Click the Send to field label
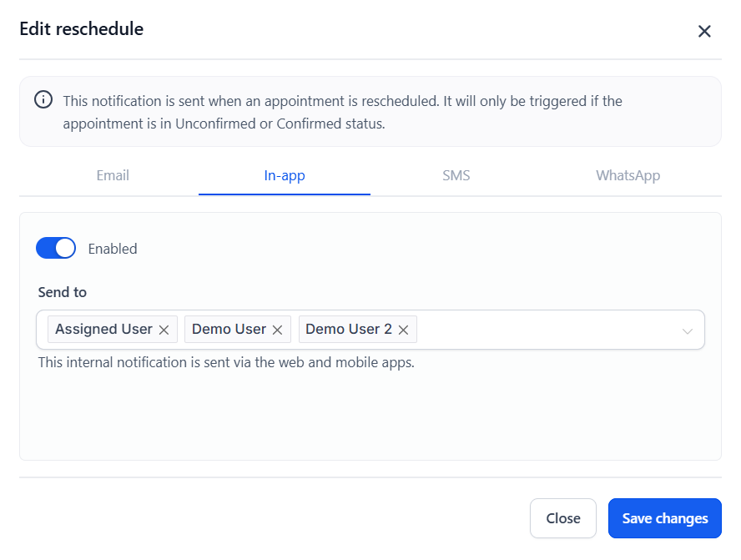This screenshot has height=560, width=741. (x=63, y=292)
